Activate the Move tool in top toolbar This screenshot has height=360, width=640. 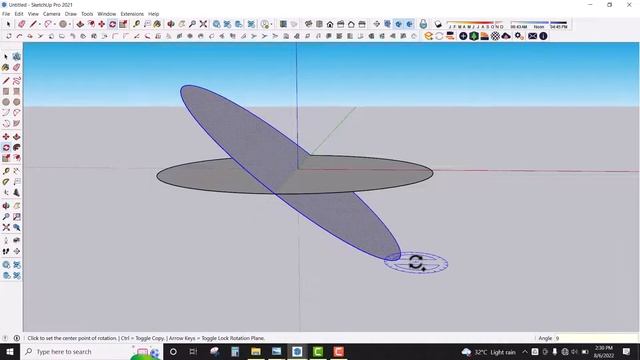(102, 24)
